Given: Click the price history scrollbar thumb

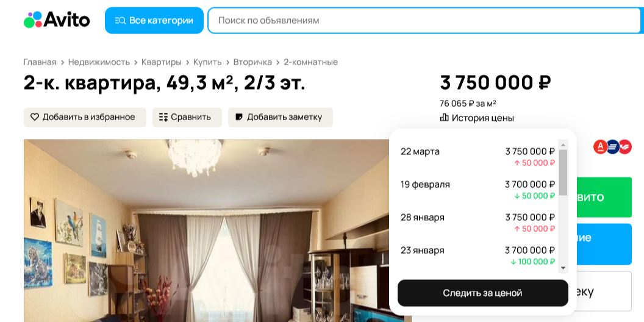Looking at the screenshot, I should tap(563, 172).
